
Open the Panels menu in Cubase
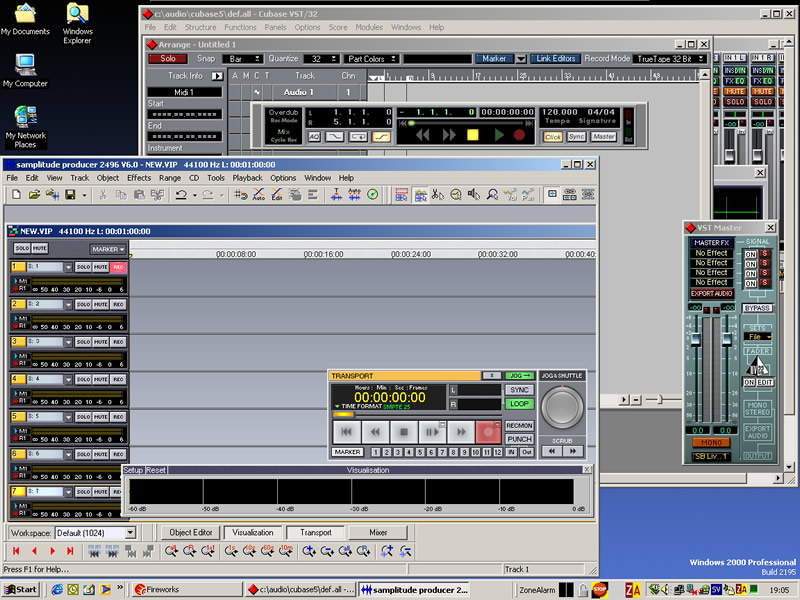point(276,27)
